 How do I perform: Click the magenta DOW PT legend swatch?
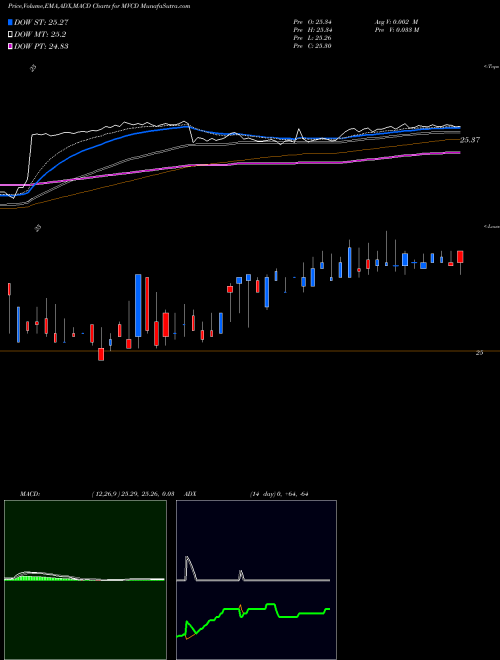click(x=10, y=46)
